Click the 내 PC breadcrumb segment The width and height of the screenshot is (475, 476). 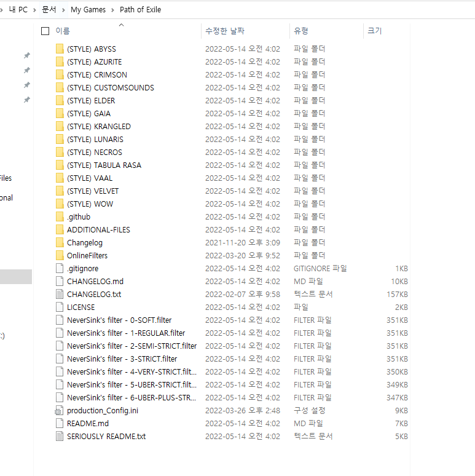pos(18,10)
